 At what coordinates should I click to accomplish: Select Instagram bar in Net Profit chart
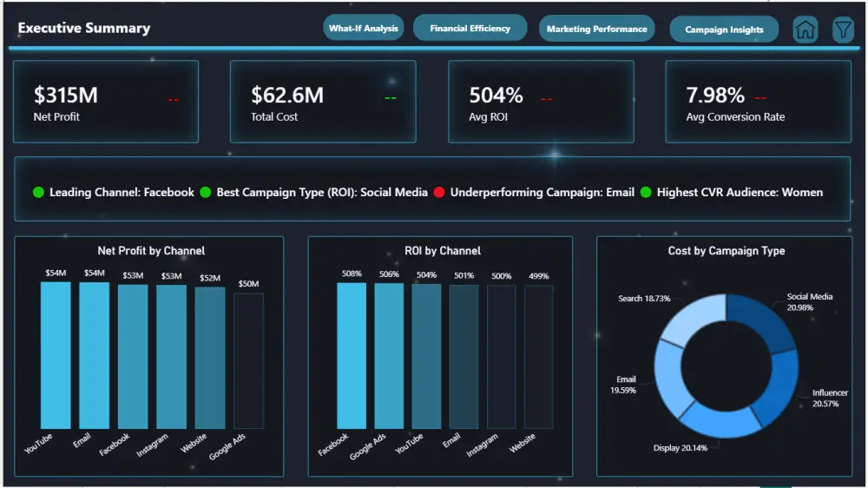point(171,357)
